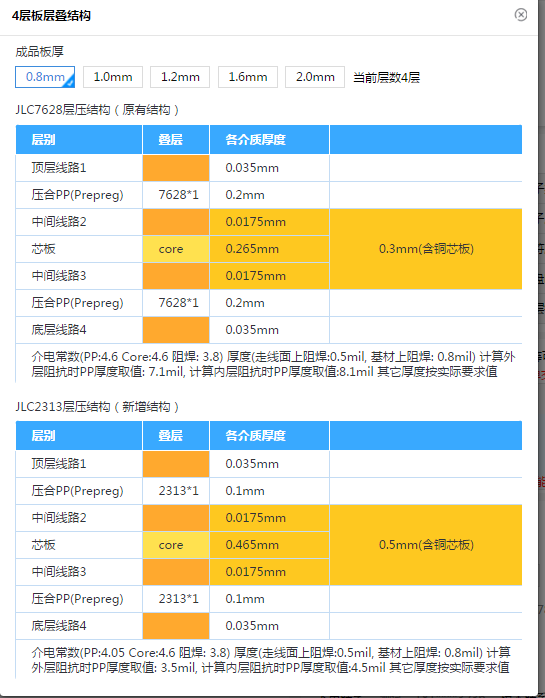Click JLC2313 底层线路4 copper swatch
The image size is (545, 698).
(x=176, y=626)
